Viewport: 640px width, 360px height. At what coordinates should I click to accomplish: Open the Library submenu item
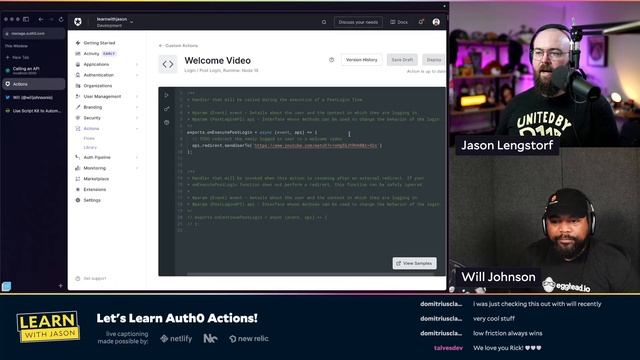click(x=90, y=147)
